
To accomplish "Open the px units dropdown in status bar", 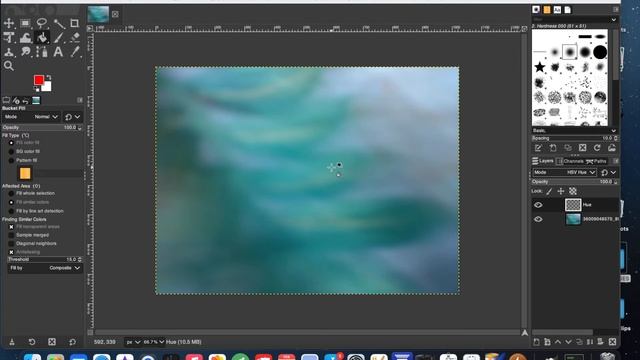I will click(x=133, y=342).
